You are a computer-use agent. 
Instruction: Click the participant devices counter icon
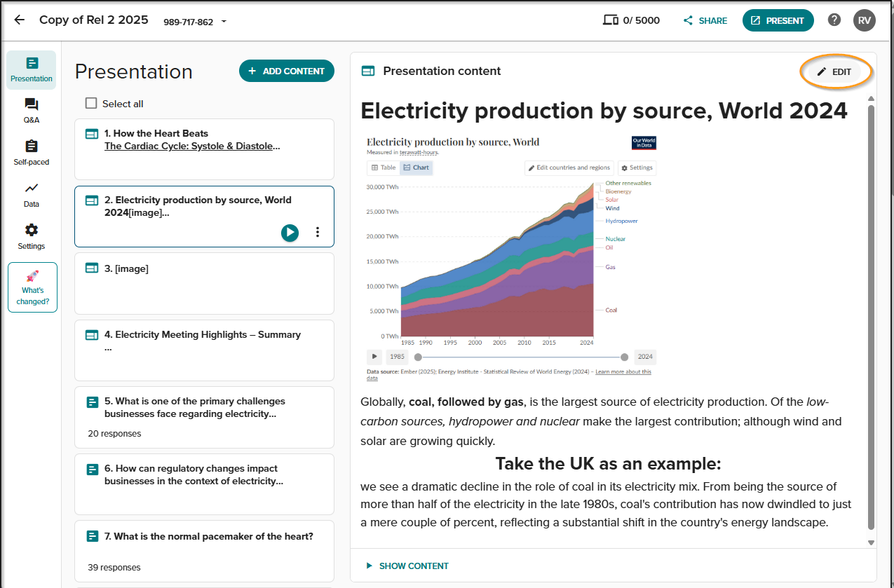click(x=610, y=20)
